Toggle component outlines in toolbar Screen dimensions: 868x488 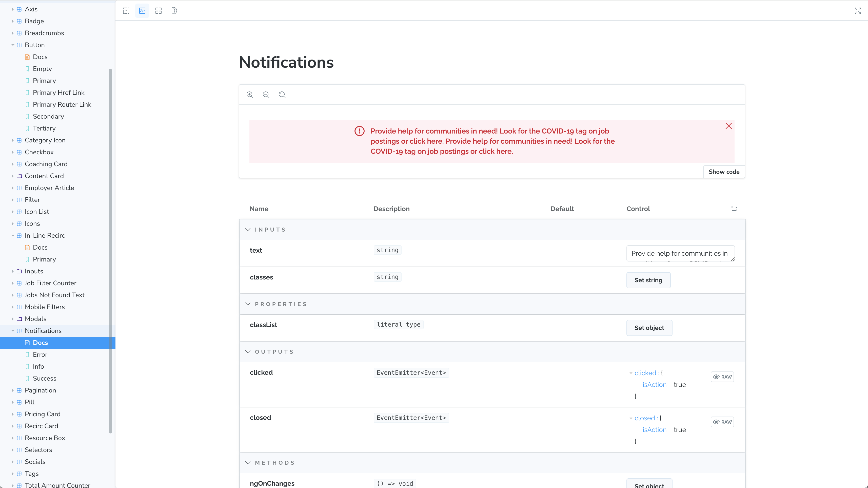coord(126,11)
